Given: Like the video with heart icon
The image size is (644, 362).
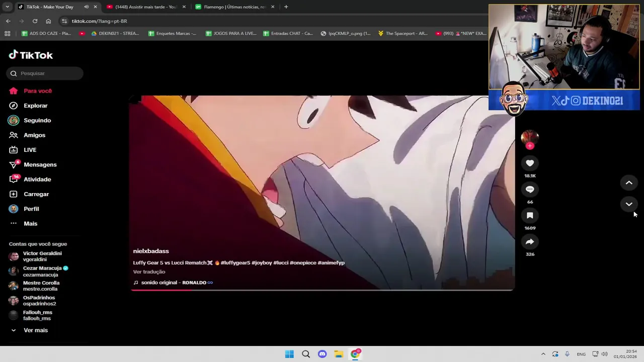Looking at the screenshot, I should (530, 163).
